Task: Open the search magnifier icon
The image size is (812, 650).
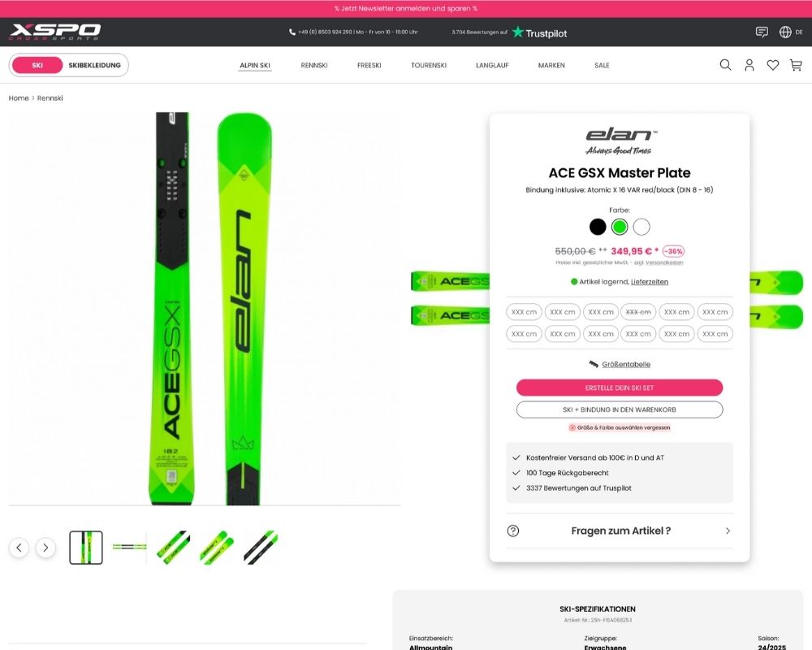Action: click(x=725, y=65)
